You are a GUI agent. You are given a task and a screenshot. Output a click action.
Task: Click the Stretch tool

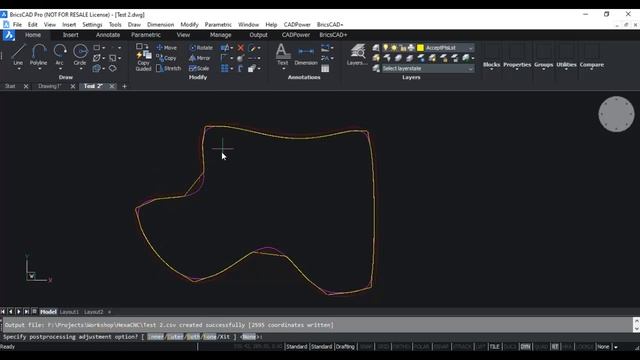coord(168,68)
